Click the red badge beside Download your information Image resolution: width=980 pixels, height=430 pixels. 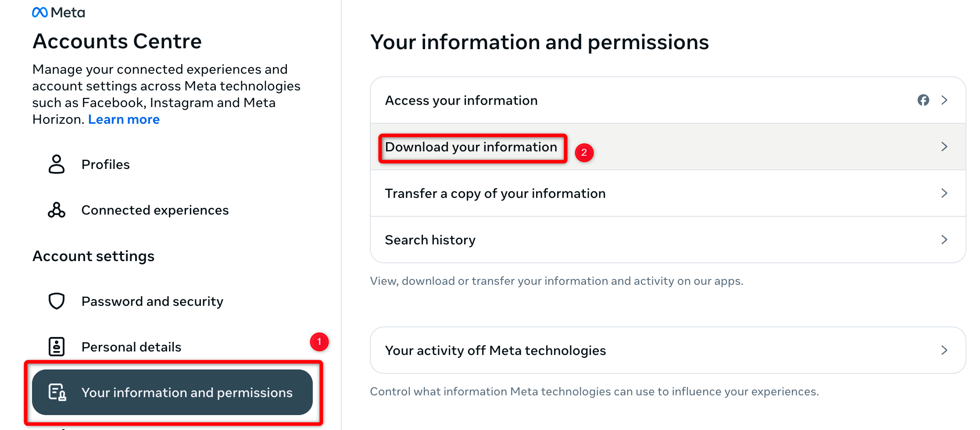(x=584, y=152)
